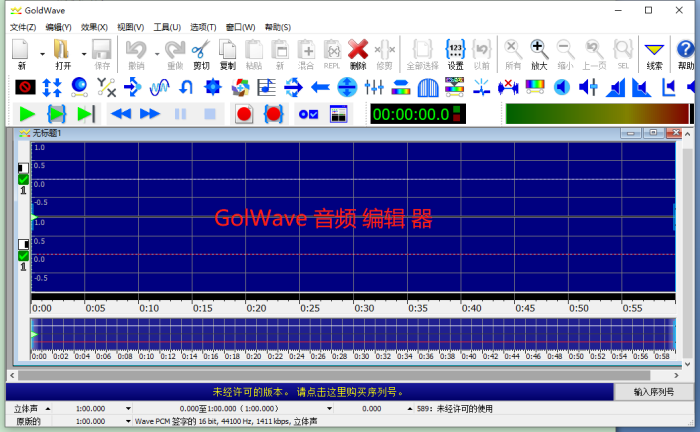Click the blue left-arrow reverse effect icon
Screen dimensions: 700x432
tap(320, 87)
